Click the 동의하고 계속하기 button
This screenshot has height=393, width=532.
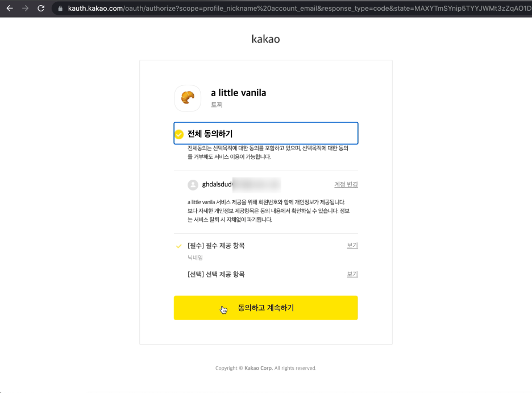(265, 308)
